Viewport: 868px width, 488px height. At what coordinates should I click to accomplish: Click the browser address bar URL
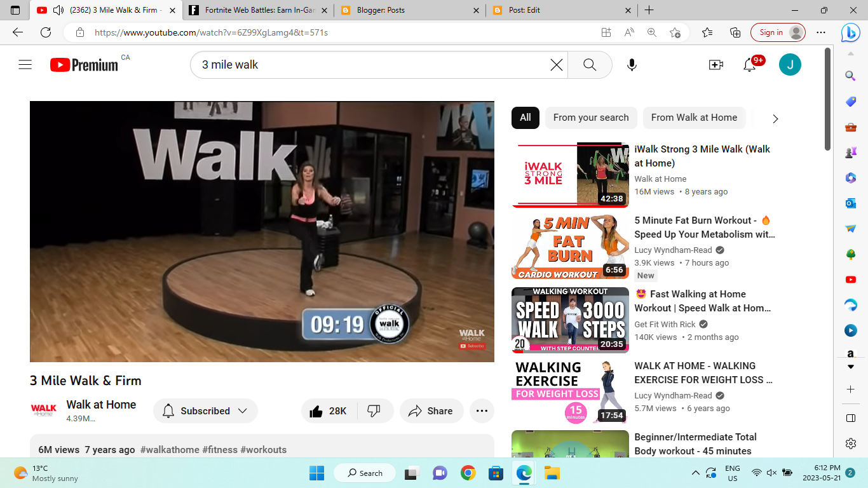(211, 32)
